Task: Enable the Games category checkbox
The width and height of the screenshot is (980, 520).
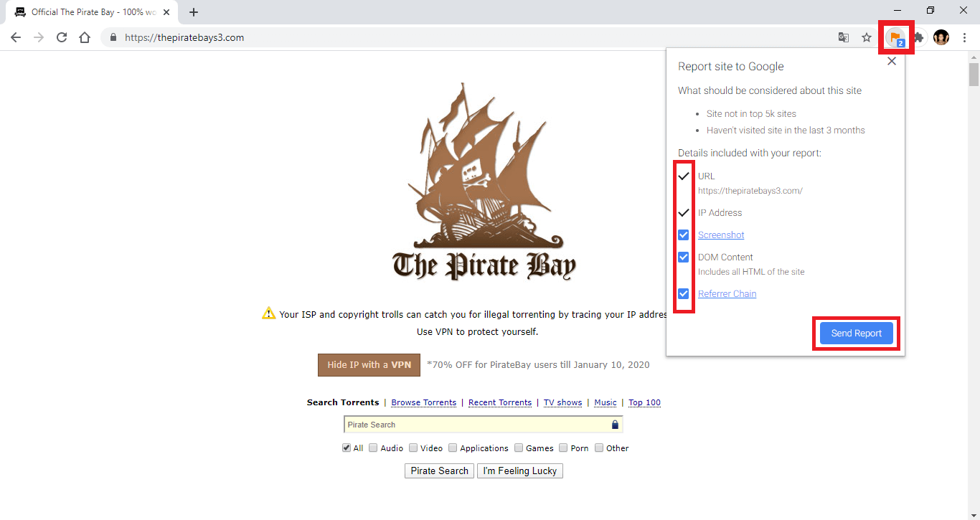Action: (519, 448)
